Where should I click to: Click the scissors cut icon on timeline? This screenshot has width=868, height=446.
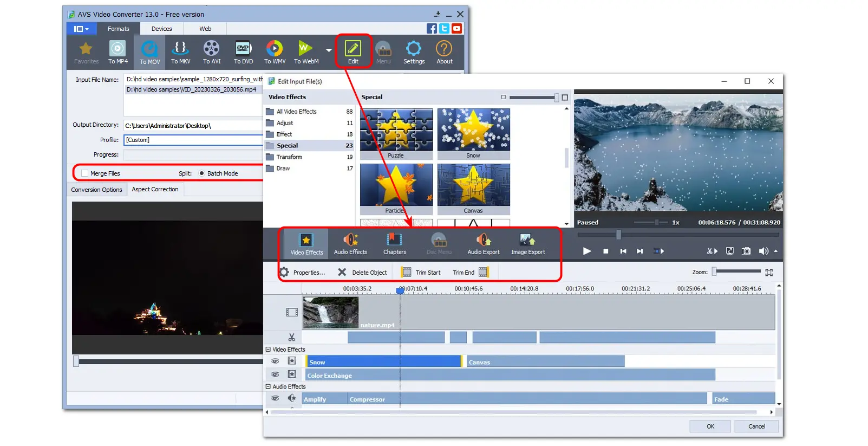(x=292, y=337)
